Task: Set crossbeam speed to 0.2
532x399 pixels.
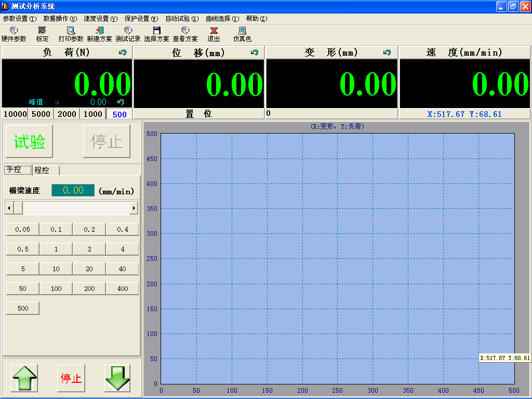Action: point(89,229)
